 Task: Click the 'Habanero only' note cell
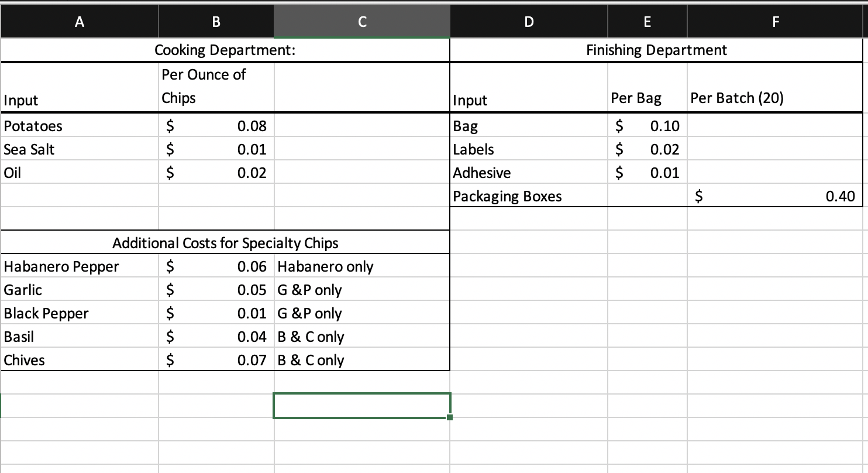(362, 266)
